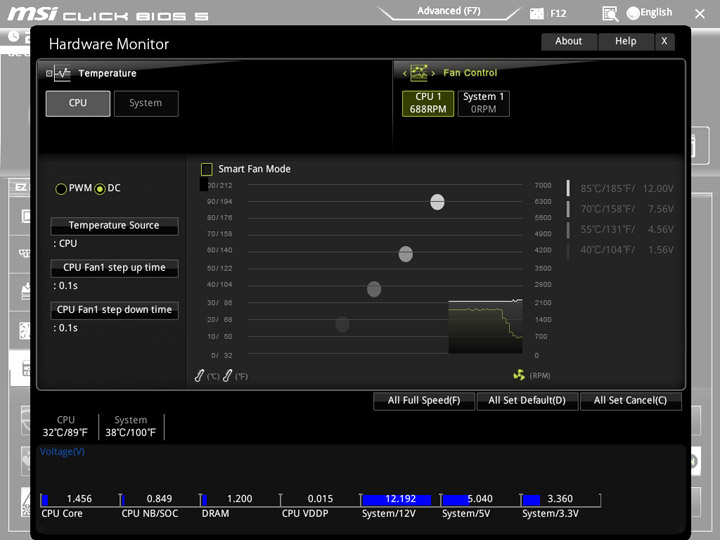The height and width of the screenshot is (540, 720).
Task: Open the F12 screenshot camera icon
Action: tap(536, 13)
